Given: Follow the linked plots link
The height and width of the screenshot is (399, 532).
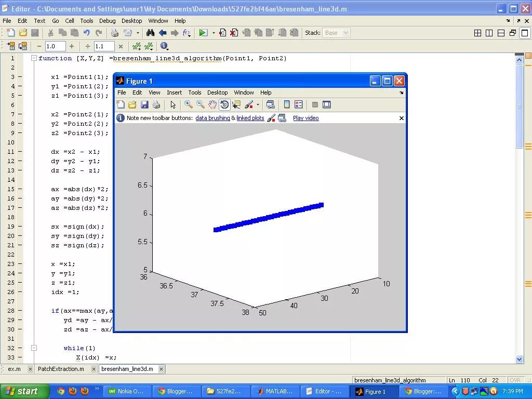Looking at the screenshot, I should tap(250, 118).
